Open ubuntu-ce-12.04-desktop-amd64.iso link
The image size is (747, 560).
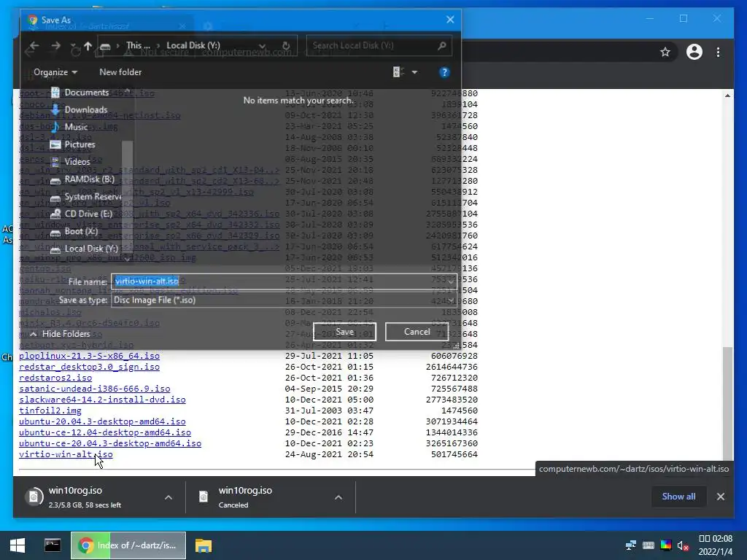pos(105,432)
